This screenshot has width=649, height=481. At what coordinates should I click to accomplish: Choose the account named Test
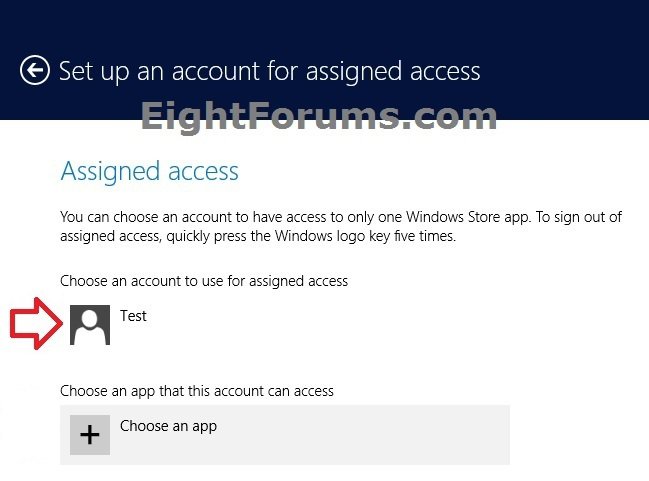click(133, 316)
